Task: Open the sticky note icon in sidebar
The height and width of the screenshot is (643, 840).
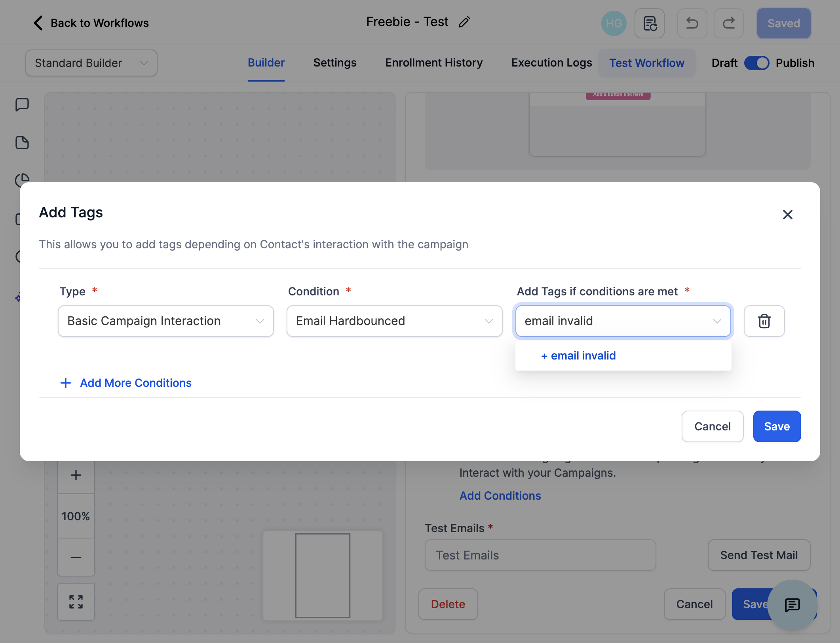Action: coord(22,143)
